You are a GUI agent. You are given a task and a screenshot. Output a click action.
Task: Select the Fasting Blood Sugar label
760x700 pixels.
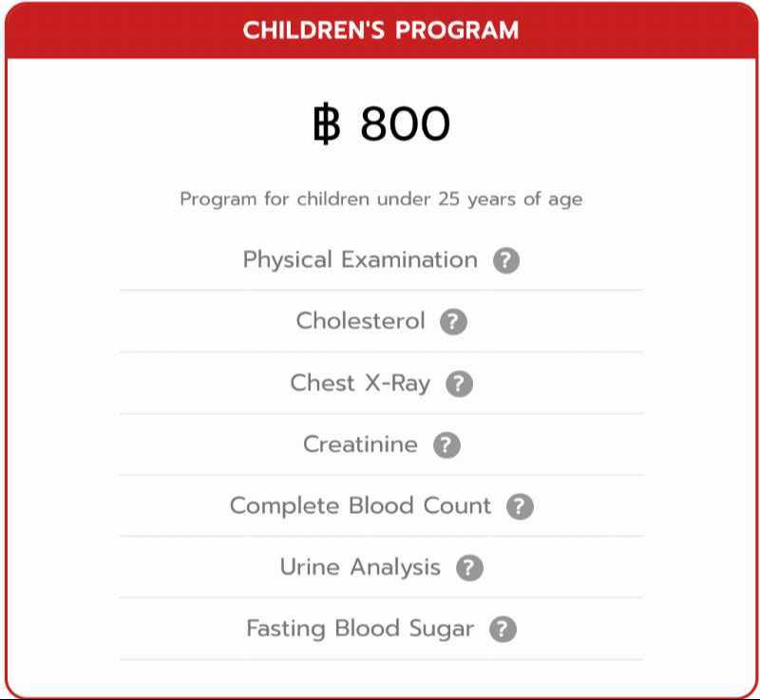pyautogui.click(x=360, y=629)
